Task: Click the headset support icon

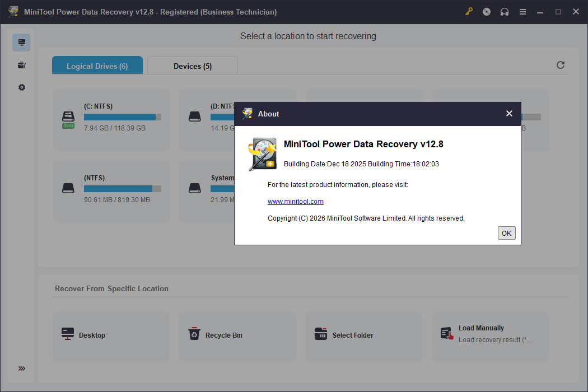Action: pyautogui.click(x=505, y=12)
